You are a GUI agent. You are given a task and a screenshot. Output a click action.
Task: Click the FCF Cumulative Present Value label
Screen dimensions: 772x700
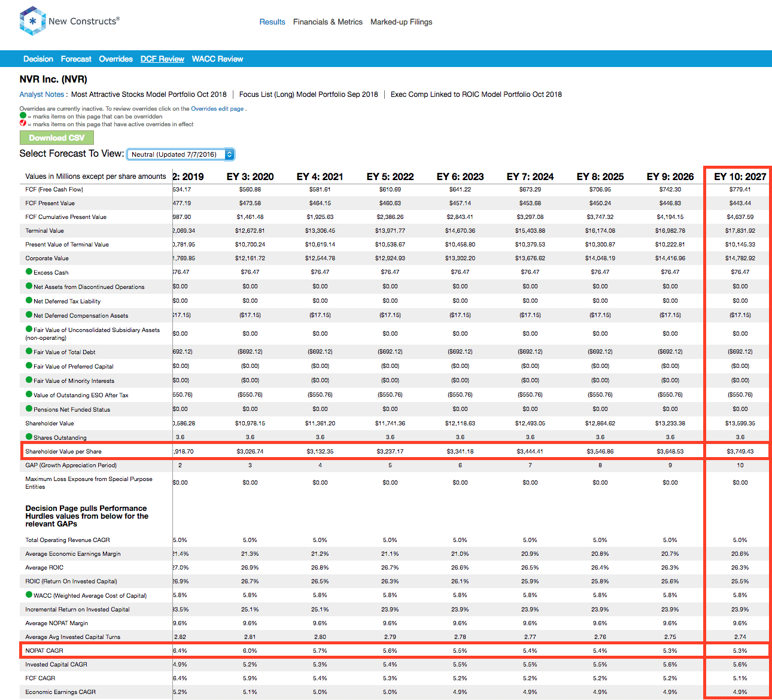66,217
